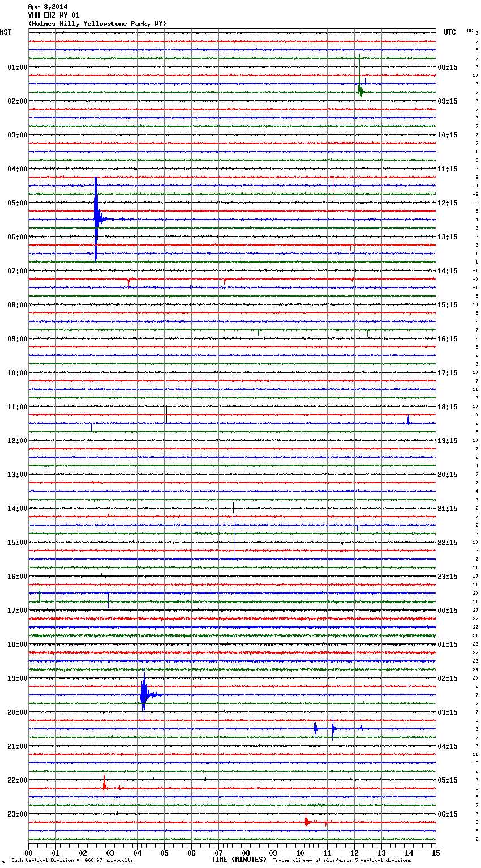Click the date label Apr 8,2014
The height and width of the screenshot is (868, 481).
(48, 7)
